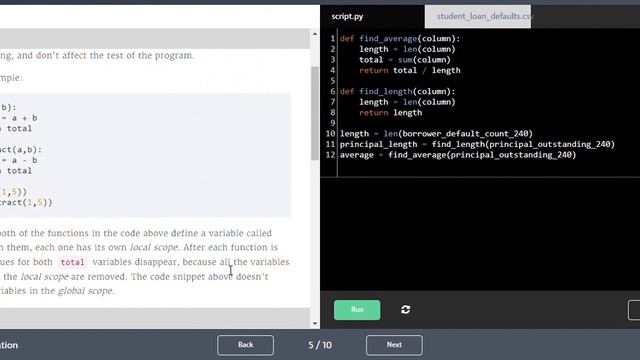Click the 5 / 10 progress indicator
This screenshot has height=360, width=640.
[x=320, y=345]
